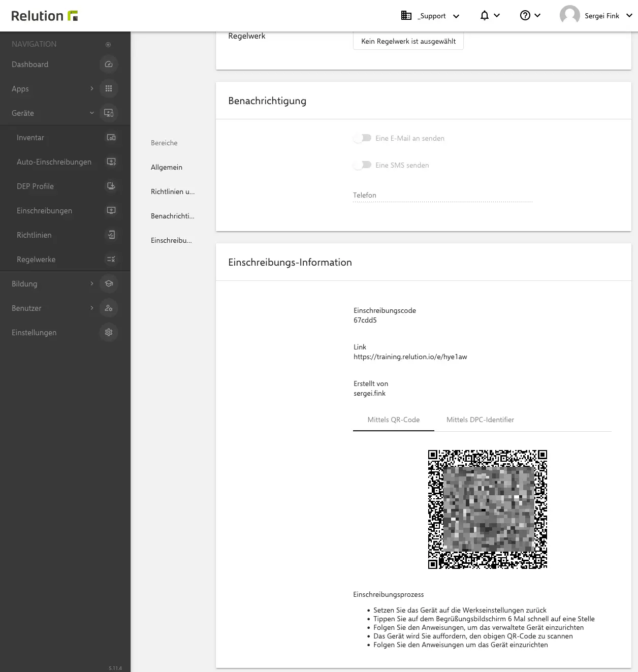Click the Benutzer users icon
The height and width of the screenshot is (672, 638).
(x=108, y=308)
